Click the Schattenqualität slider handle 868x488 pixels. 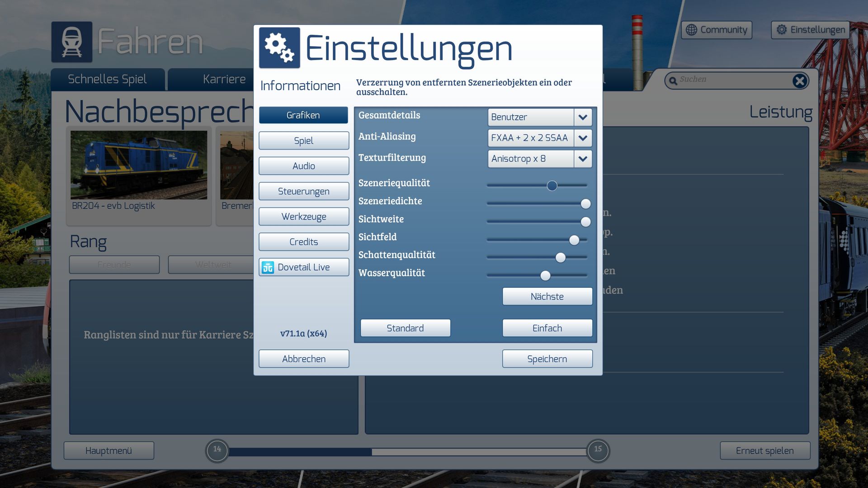561,258
